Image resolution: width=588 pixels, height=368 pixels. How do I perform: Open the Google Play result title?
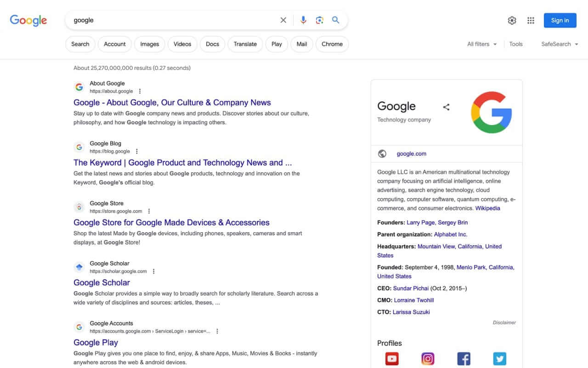click(96, 343)
